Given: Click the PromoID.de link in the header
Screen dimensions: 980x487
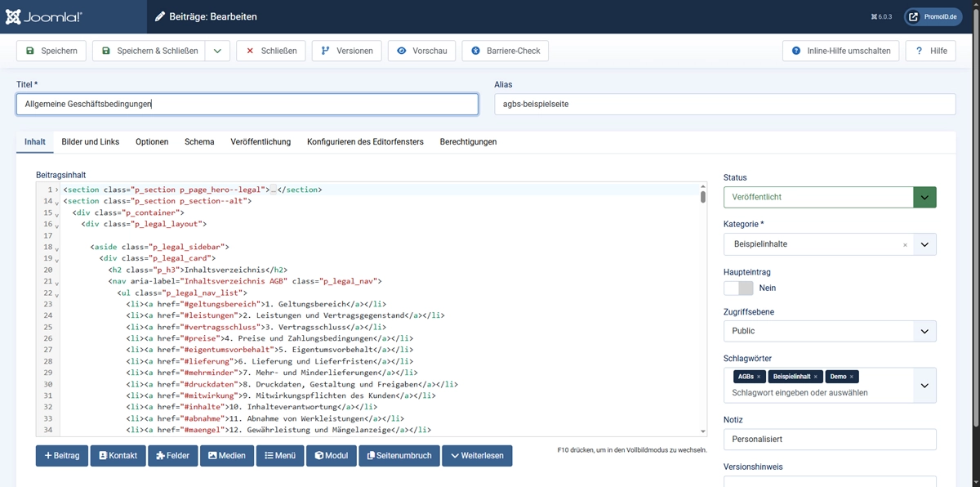Looking at the screenshot, I should pyautogui.click(x=932, y=16).
